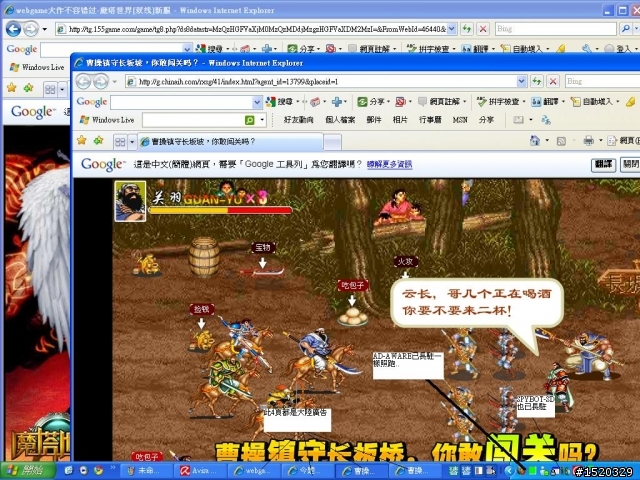
Task: Expand 搜尋 button dropdown arrow
Action: pyautogui.click(x=298, y=101)
